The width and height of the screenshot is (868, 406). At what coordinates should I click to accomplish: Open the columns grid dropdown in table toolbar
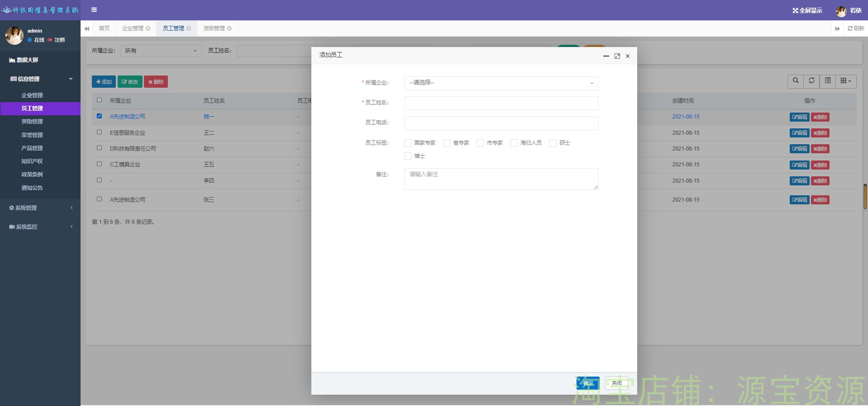tap(846, 81)
